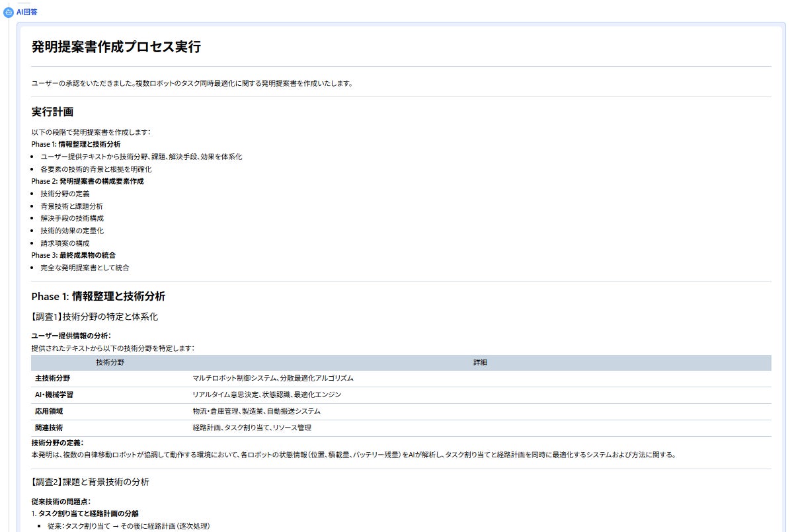This screenshot has height=532, width=790.
Task: Click the bold label ユーザー提供情報の分析:
Action: point(71,336)
